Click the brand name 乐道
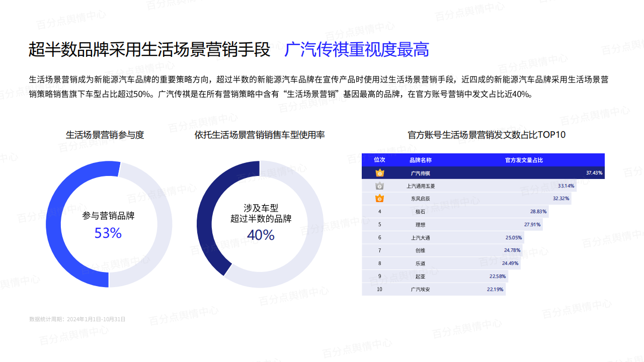Viewport: 644px width, 362px height. [x=420, y=263]
